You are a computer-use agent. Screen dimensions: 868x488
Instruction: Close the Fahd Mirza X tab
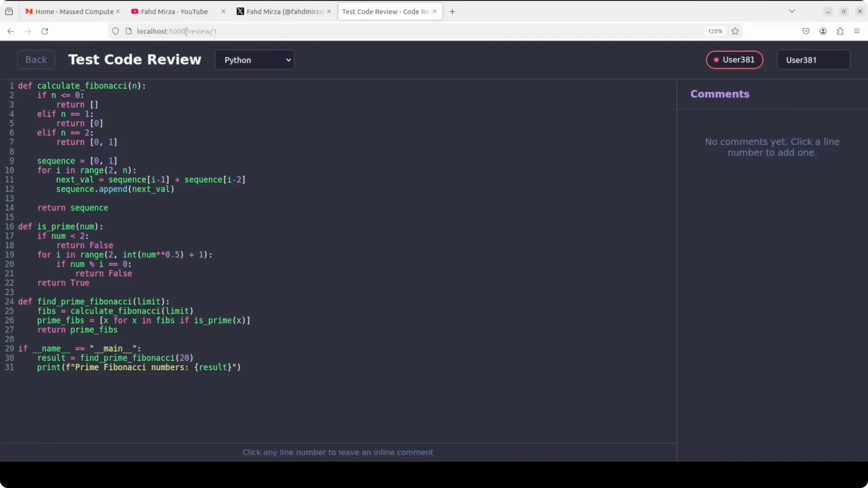coord(329,11)
